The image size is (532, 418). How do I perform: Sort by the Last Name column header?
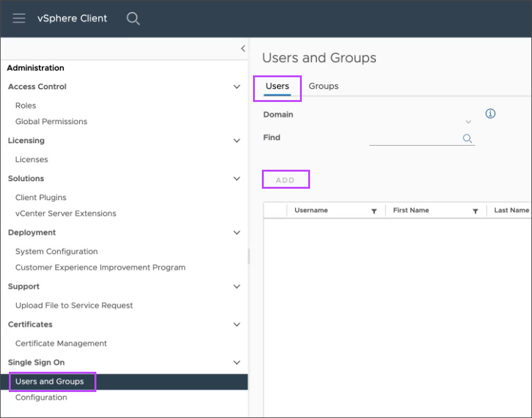(x=511, y=210)
